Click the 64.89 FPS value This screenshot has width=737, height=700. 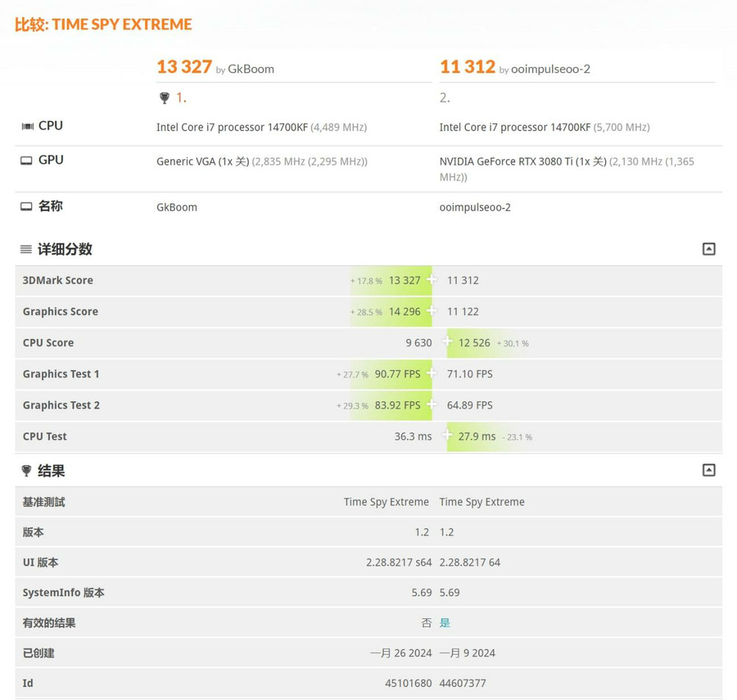(469, 405)
